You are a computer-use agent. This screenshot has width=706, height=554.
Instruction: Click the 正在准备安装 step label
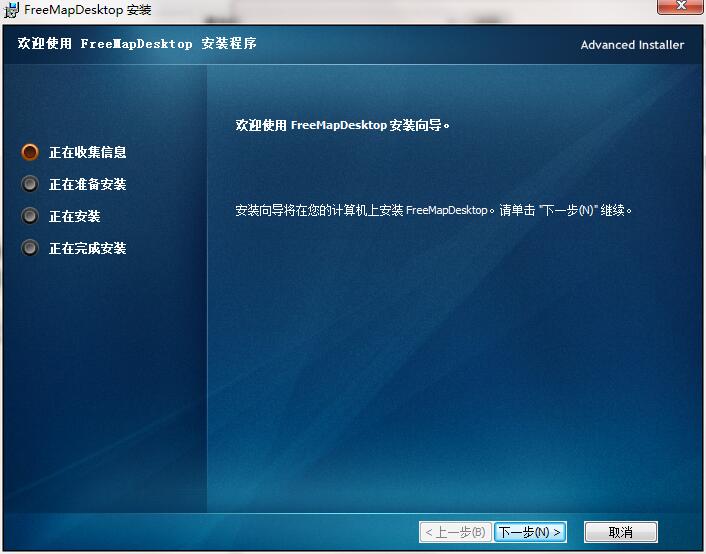tap(88, 184)
